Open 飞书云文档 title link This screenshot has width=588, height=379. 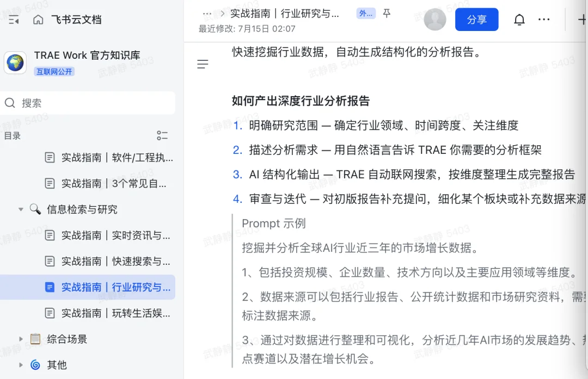pyautogui.click(x=76, y=20)
